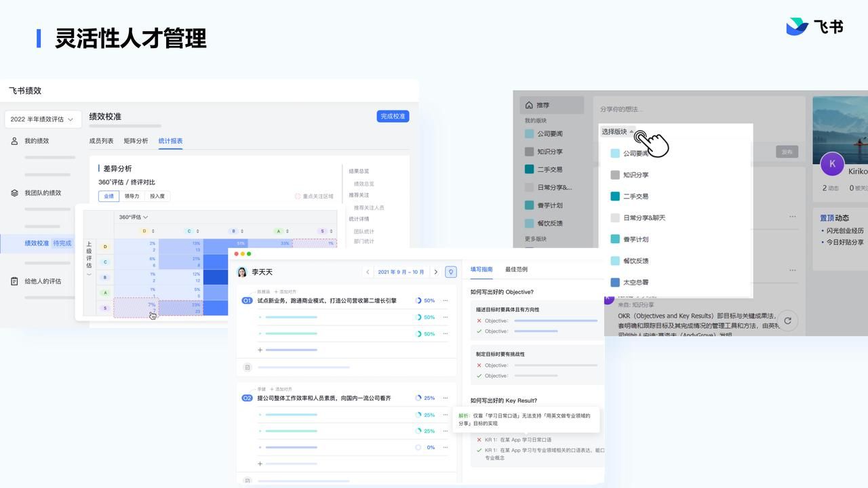Click the Kiriko landscape cover photo
Screen dimensions: 868x488
coord(840,130)
